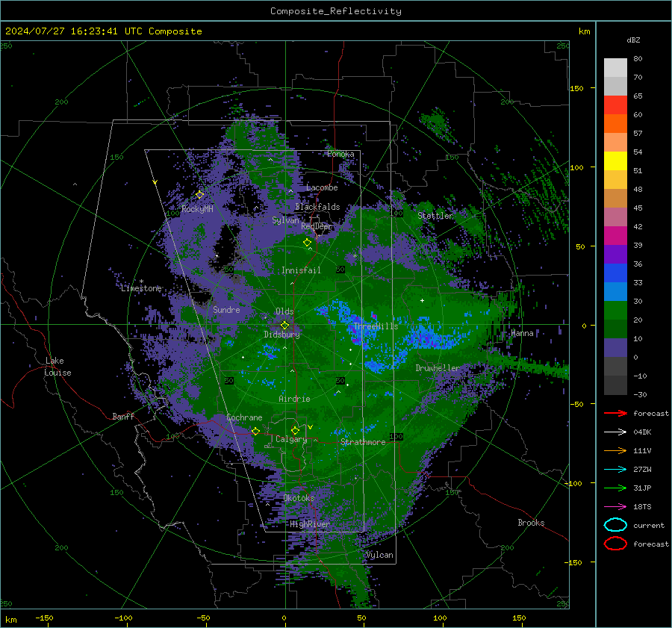Viewport: 672px width, 628px height.
Task: Click the Lacombe city label
Action: (x=322, y=187)
